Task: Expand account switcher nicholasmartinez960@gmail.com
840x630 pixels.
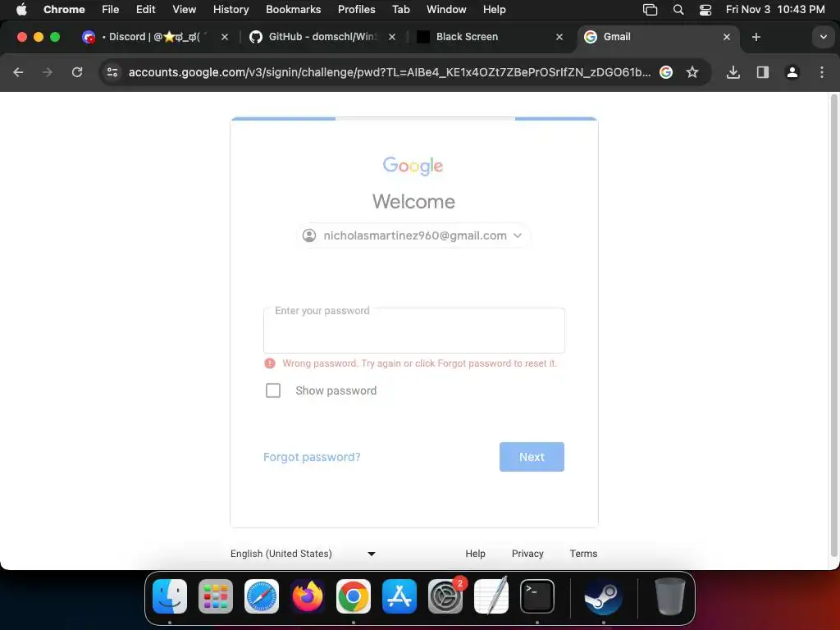Action: 413,235
